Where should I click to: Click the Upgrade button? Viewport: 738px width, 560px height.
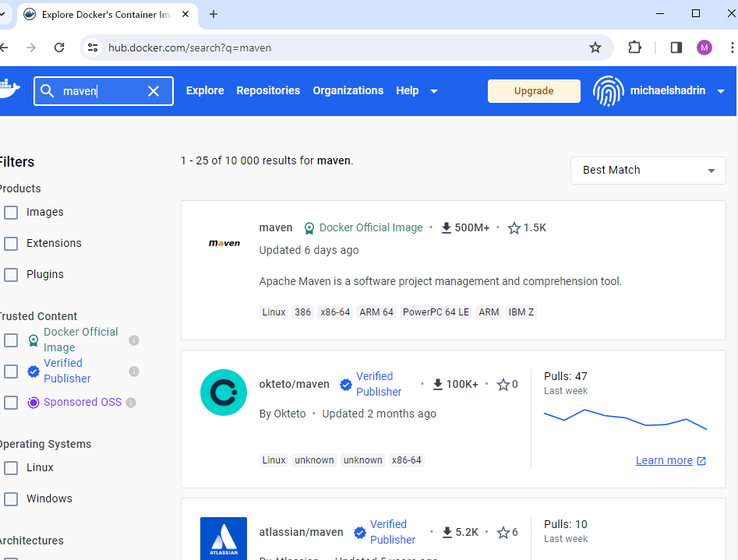tap(534, 91)
